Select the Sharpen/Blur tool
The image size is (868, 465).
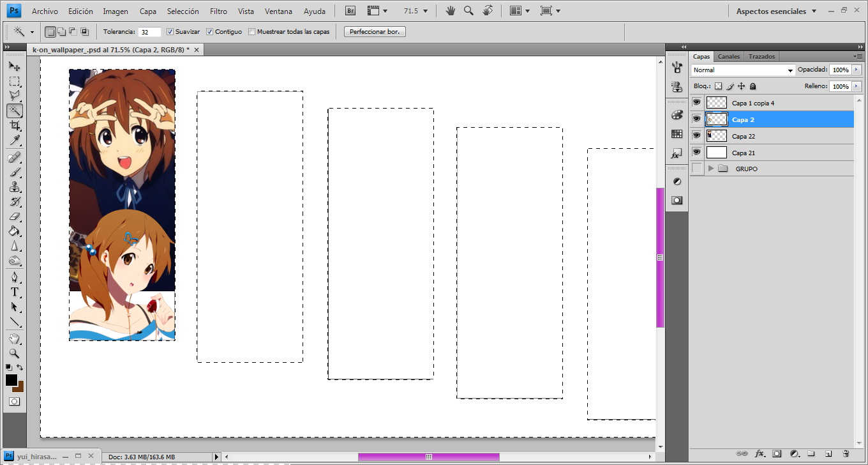coord(14,246)
